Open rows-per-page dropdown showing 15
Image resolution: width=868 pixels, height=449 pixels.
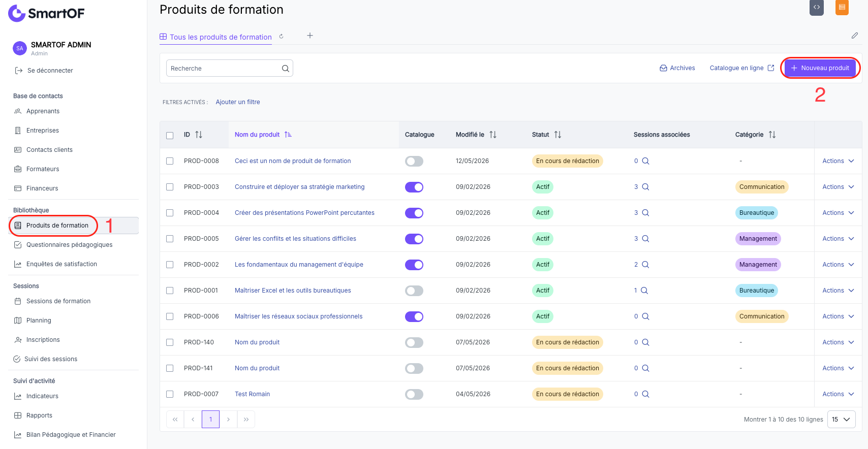point(842,420)
